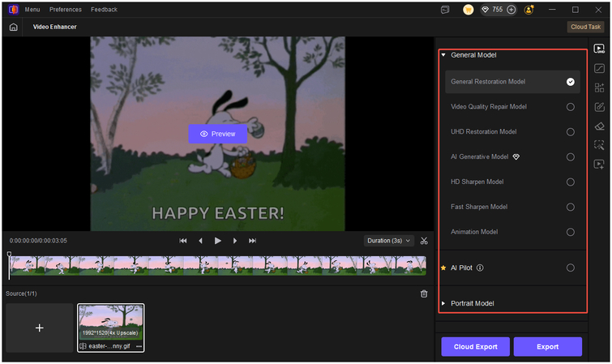Click the diamond badge beside AI Generative Model
Viewport: 612px width, 364px height.
coord(516,157)
